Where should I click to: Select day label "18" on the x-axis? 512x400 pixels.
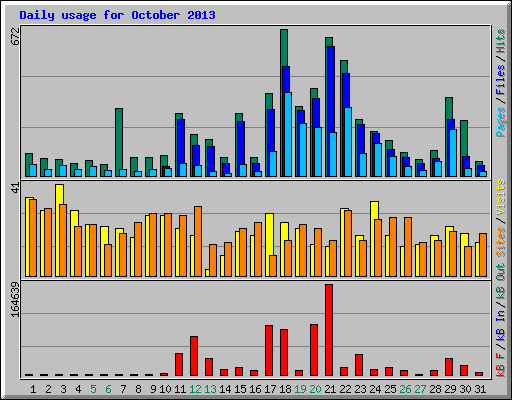click(x=285, y=389)
